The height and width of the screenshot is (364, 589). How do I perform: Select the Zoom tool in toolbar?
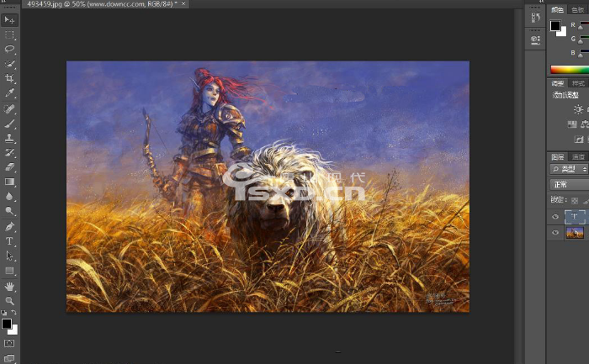click(x=9, y=301)
